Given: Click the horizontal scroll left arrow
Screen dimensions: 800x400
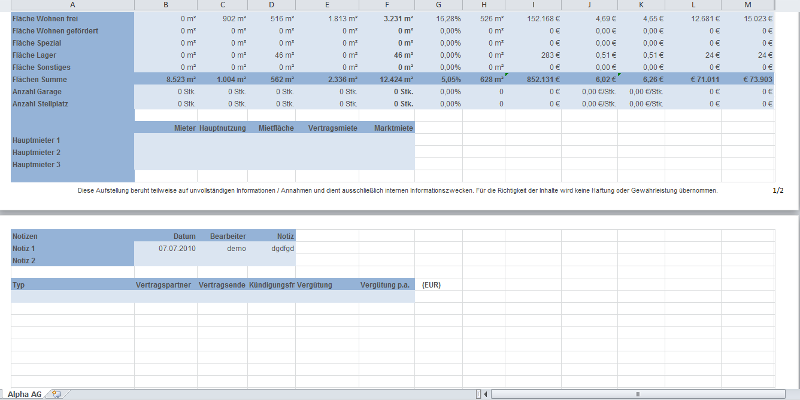Looking at the screenshot, I should coord(486,394).
